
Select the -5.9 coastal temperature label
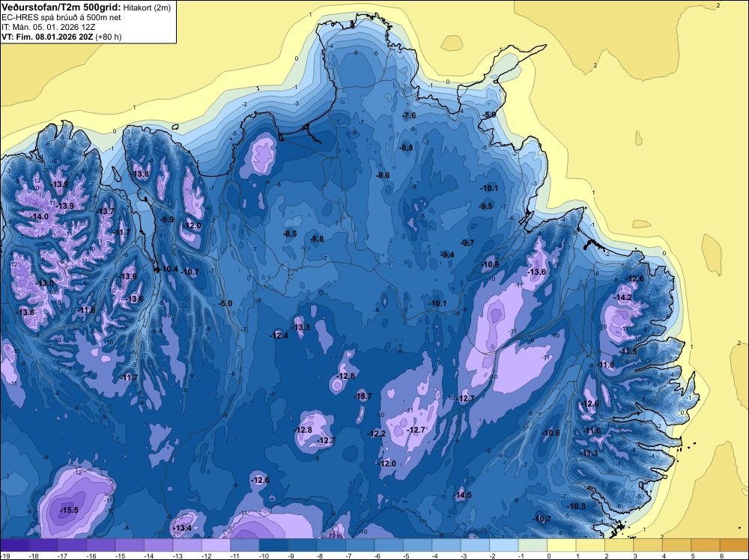tap(489, 115)
